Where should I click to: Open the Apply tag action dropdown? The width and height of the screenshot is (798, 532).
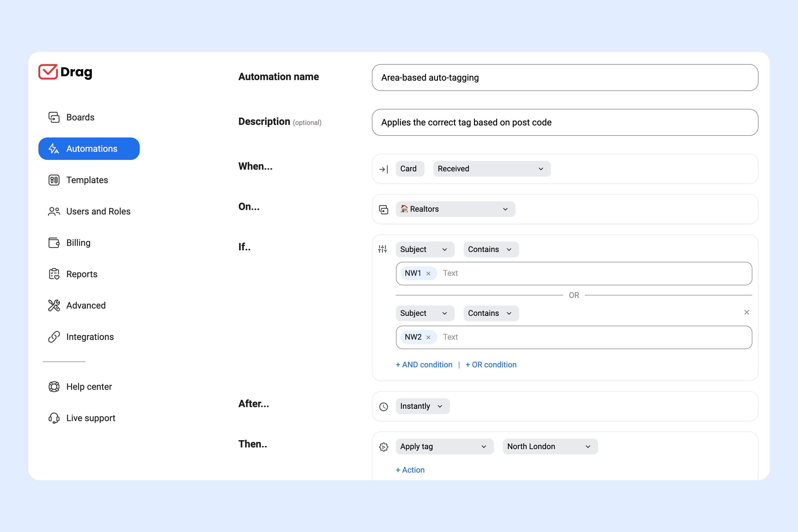pyautogui.click(x=444, y=447)
